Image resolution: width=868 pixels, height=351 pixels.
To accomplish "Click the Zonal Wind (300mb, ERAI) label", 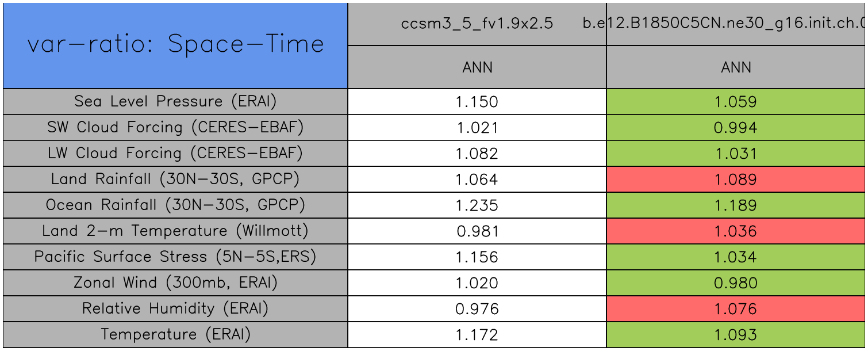I will pyautogui.click(x=175, y=283).
